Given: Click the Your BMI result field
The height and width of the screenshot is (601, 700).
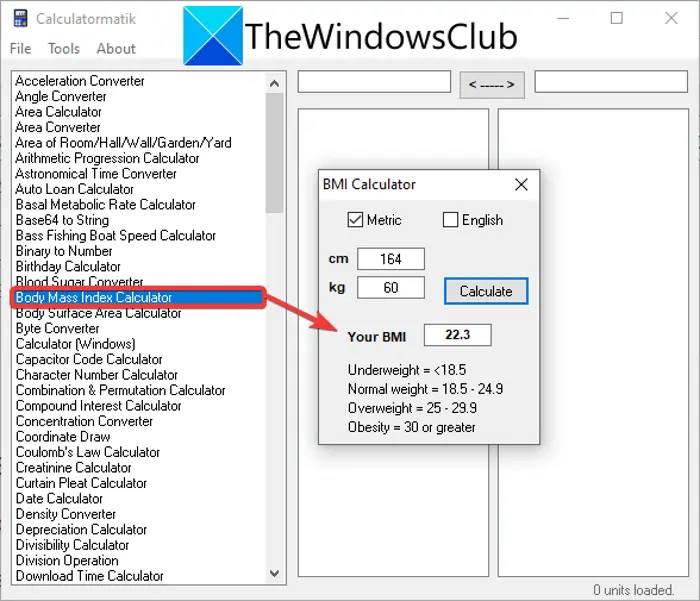Looking at the screenshot, I should click(x=458, y=335).
